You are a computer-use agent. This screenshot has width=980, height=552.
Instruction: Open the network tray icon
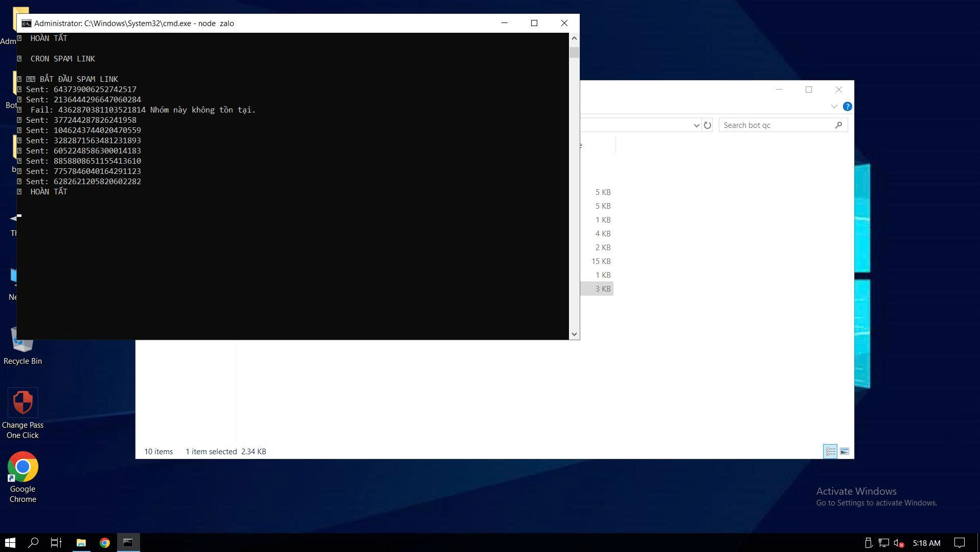tap(883, 543)
